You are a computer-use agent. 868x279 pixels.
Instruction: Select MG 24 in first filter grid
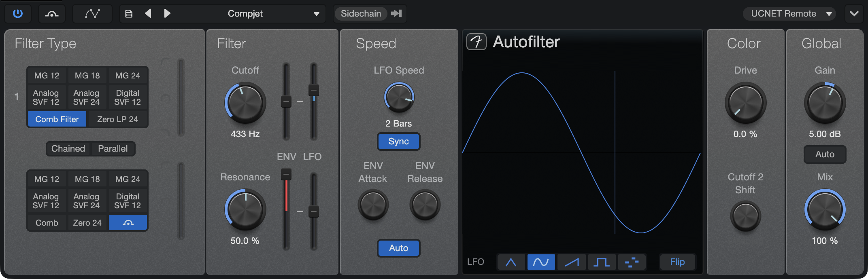(x=128, y=76)
